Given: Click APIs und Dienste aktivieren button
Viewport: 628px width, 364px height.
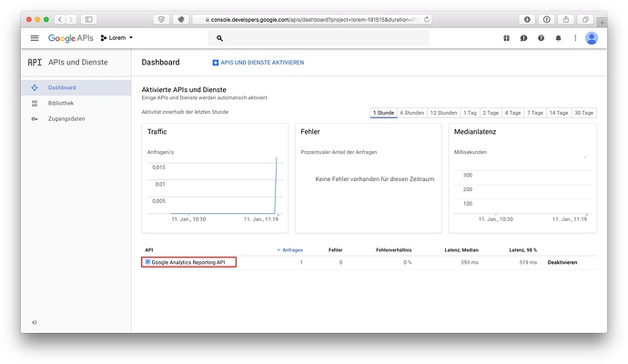Looking at the screenshot, I should point(258,62).
